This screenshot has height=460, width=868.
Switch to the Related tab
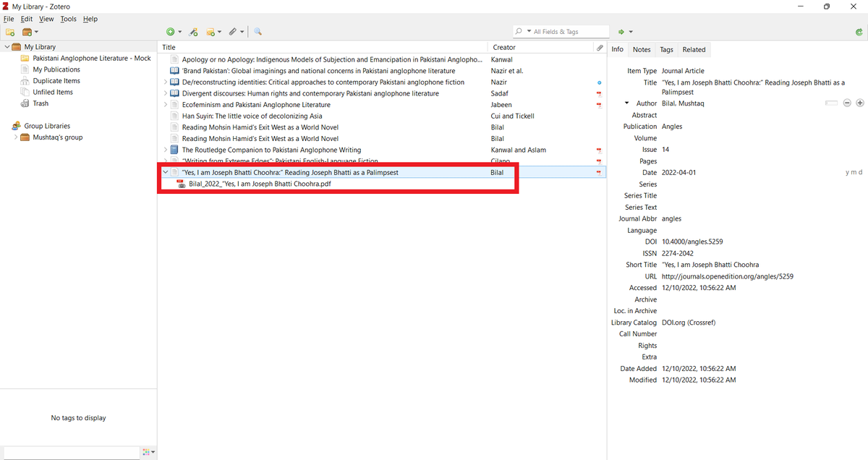pos(694,49)
